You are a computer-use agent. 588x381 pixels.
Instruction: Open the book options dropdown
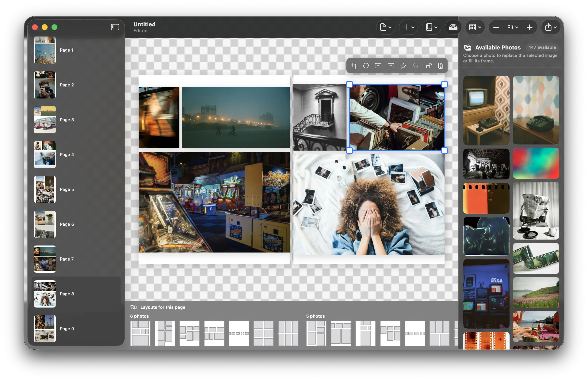point(431,27)
